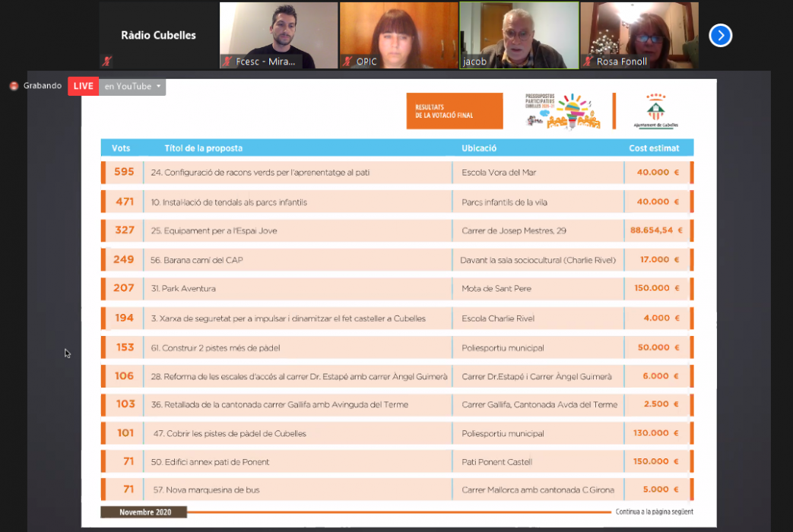This screenshot has height=532, width=793.
Task: Click the 'Ubicació' column header
Action: (479, 148)
